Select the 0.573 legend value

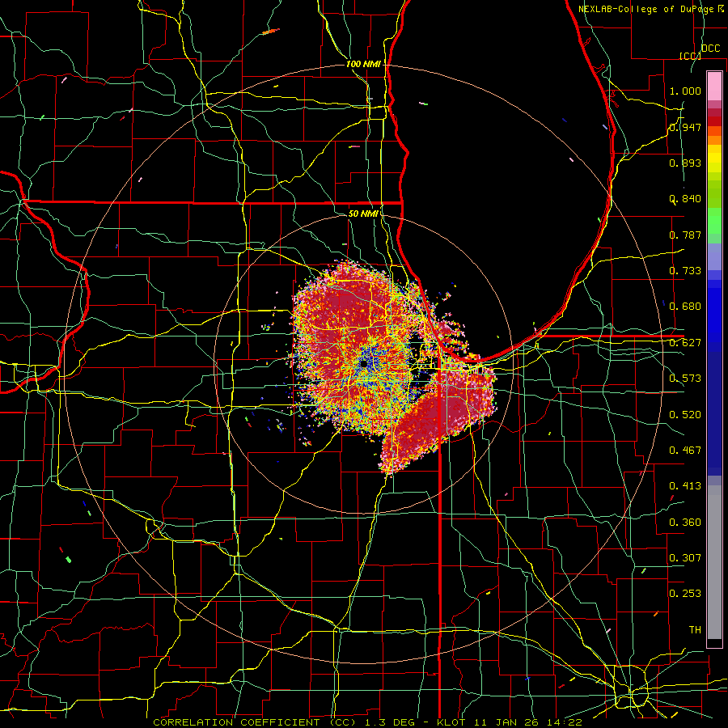[685, 379]
